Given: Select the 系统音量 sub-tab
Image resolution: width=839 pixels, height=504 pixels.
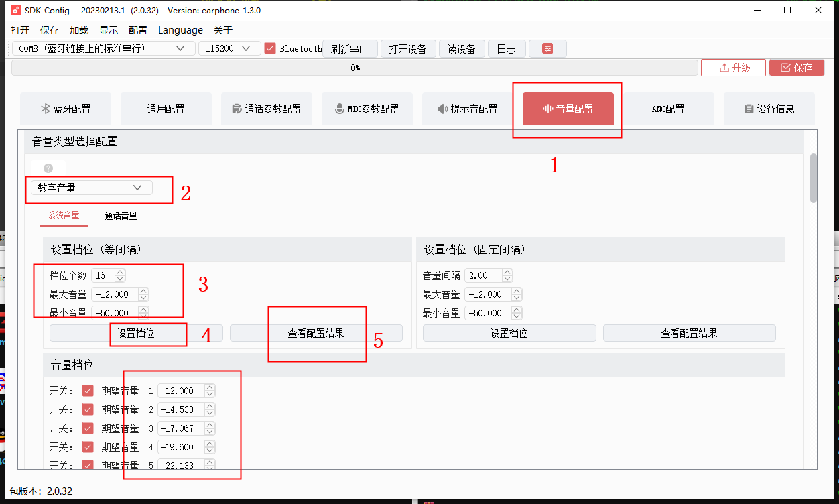Looking at the screenshot, I should [64, 216].
